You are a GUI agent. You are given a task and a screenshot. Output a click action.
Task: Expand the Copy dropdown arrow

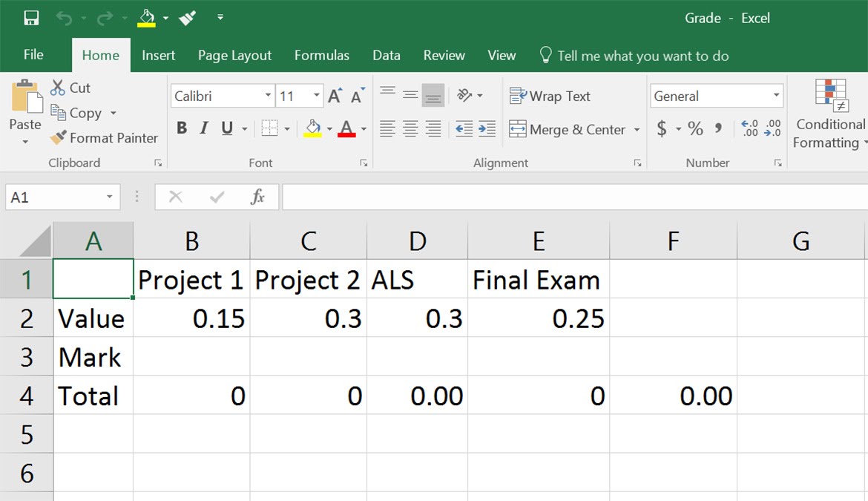114,113
